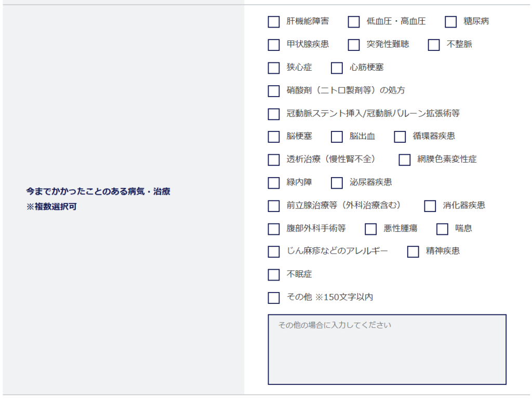Screen dimensions: 532x399
Task: Toggle 網膜色素変性症 checkbox
Action: pos(404,160)
